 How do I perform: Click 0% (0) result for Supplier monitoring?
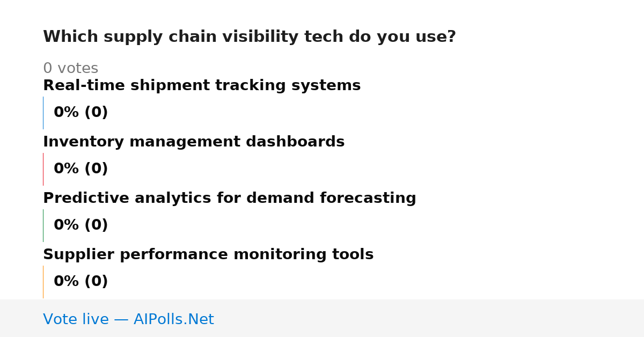81,282
